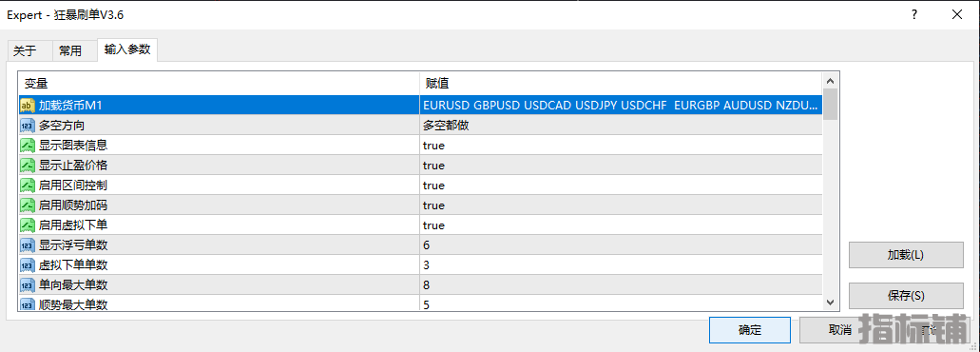Viewport: 980px width, 352px height.
Task: Click the 加载(L) button
Action: 906,255
